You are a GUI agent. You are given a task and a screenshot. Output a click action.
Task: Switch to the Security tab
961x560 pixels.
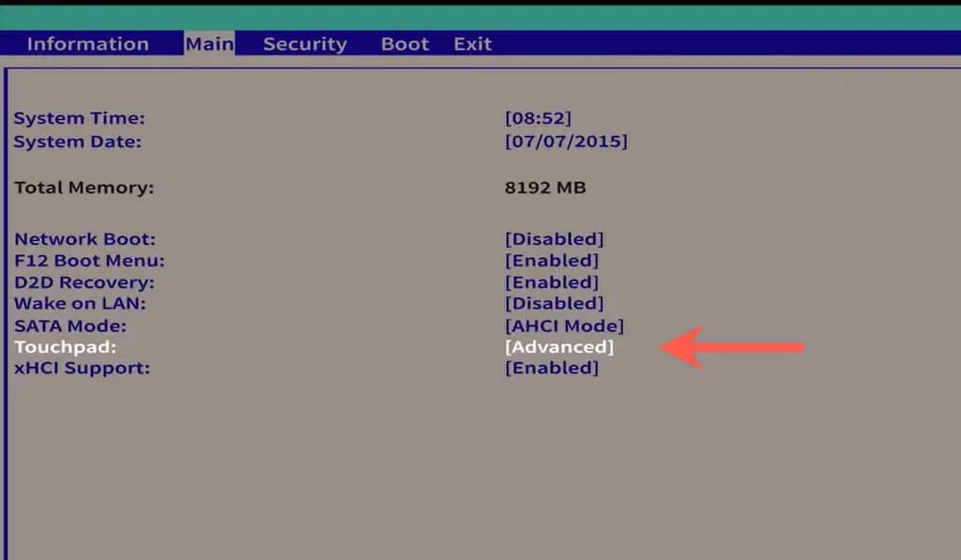[305, 43]
